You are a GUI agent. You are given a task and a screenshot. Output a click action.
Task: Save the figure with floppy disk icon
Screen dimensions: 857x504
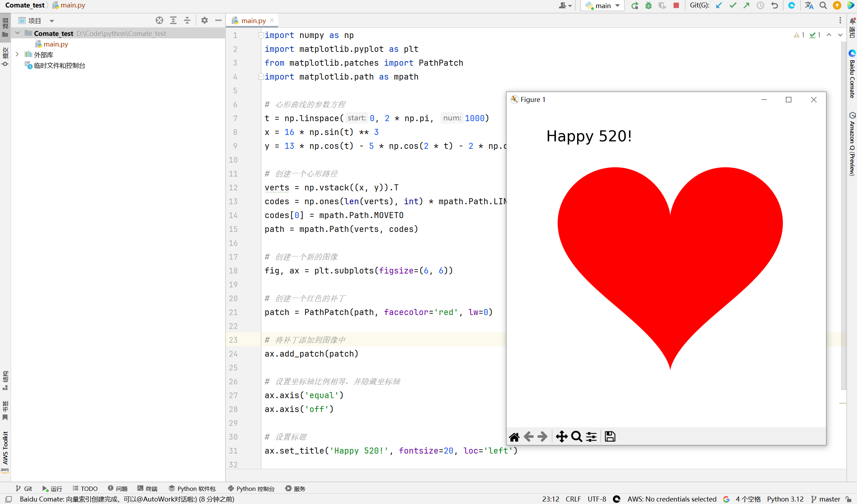click(610, 437)
